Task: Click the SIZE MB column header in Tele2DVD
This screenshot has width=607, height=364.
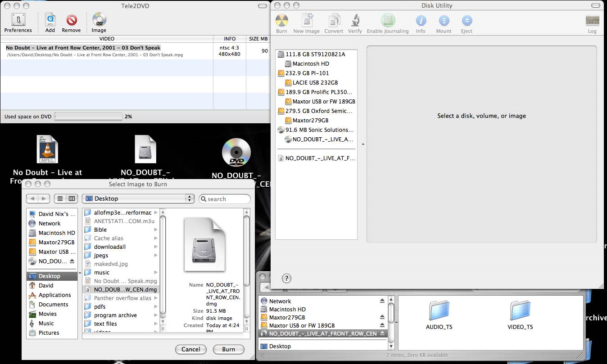Action: click(258, 39)
